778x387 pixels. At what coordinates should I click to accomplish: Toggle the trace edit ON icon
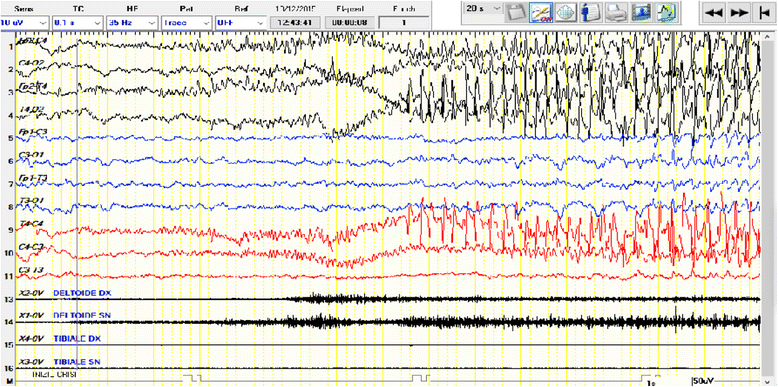tap(540, 12)
